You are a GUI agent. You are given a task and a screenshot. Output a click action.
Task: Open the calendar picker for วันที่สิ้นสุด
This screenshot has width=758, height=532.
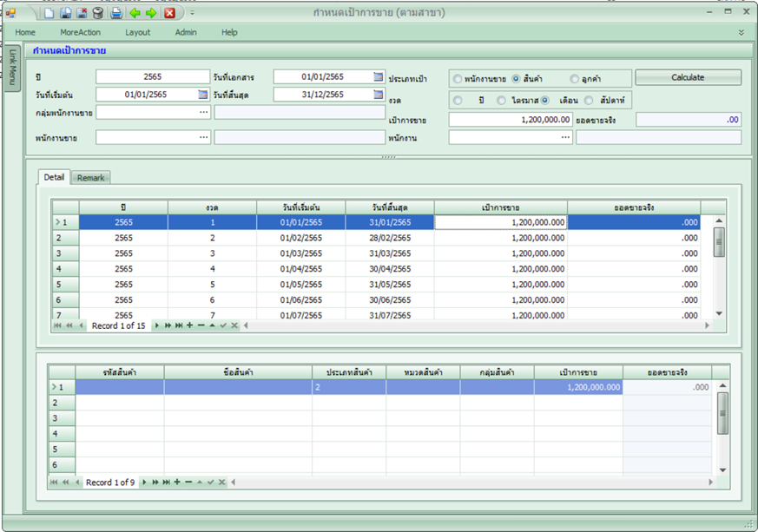378,95
